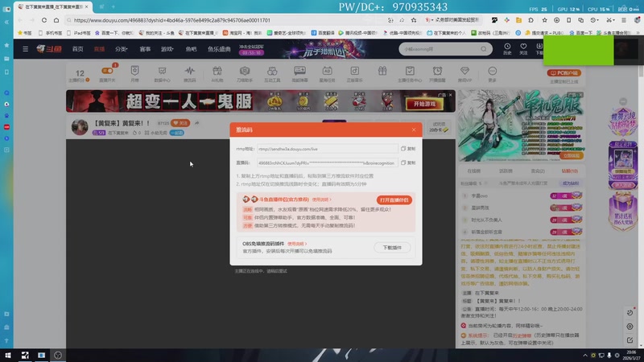Go to the 首页 home menu
Viewport: 644px width, 362px height.
point(77,49)
